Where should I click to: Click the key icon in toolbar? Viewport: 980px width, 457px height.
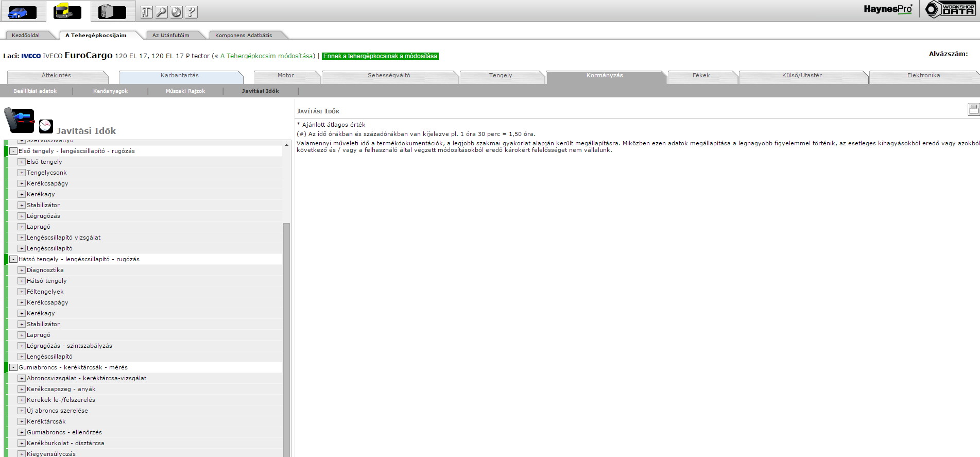pos(162,12)
